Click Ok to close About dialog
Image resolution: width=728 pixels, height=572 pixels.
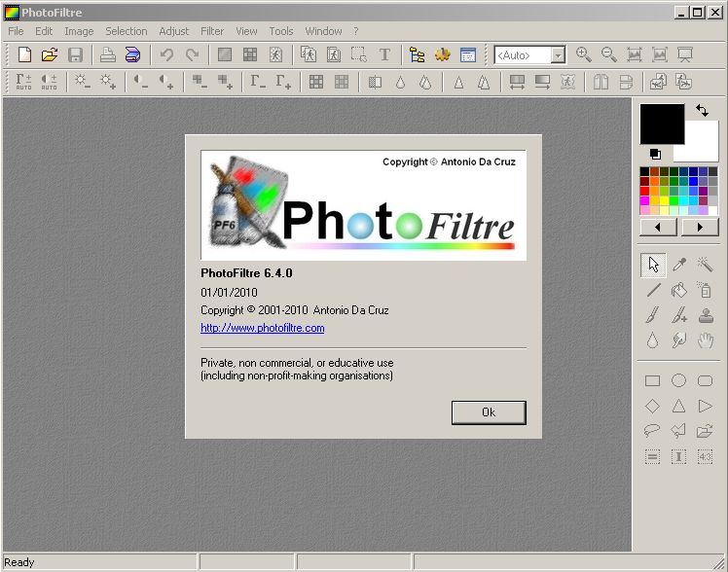click(489, 412)
